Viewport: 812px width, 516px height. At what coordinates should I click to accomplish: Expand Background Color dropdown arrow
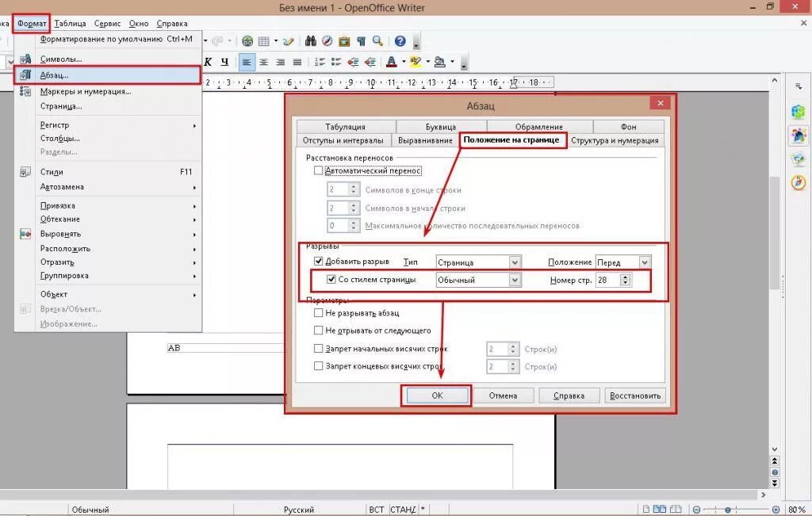click(452, 62)
